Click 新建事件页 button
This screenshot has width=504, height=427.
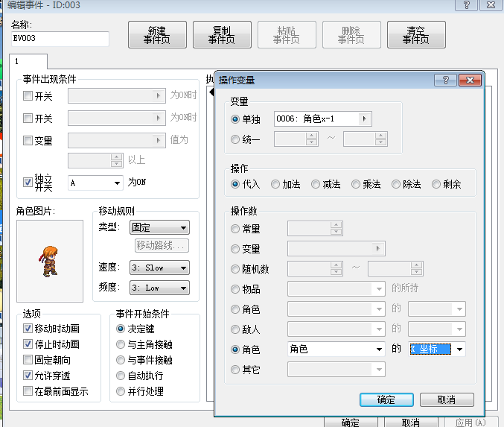pos(157,35)
